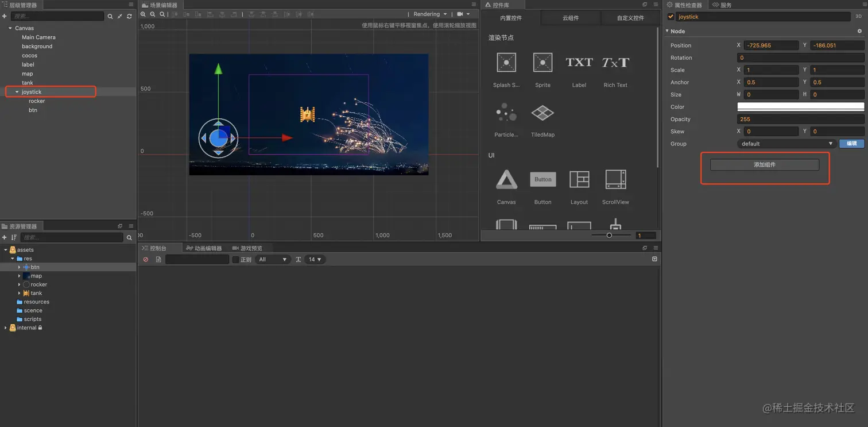The image size is (868, 427).
Task: Toggle the joystick node active checkbox
Action: [671, 17]
